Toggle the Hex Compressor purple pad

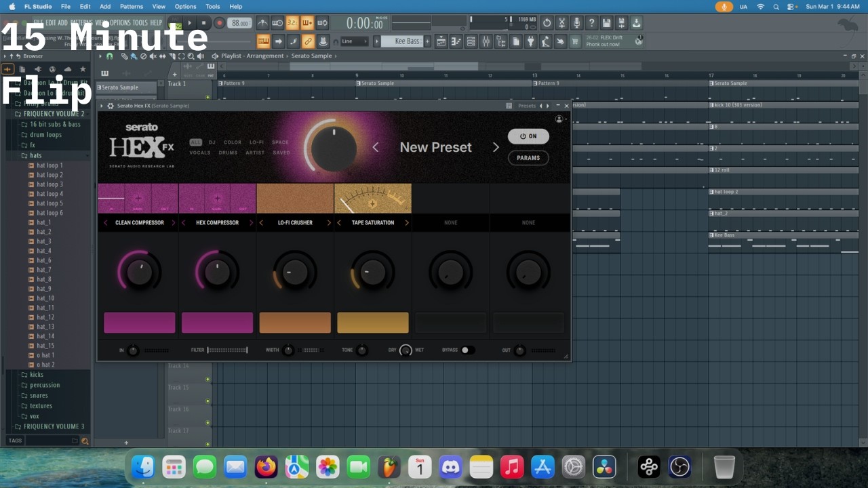point(217,323)
